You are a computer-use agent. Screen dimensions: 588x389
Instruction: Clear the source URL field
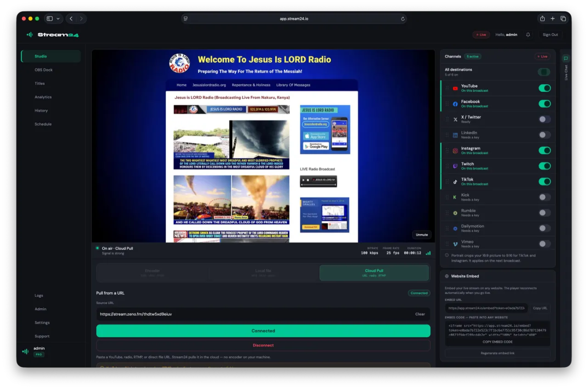coord(420,314)
